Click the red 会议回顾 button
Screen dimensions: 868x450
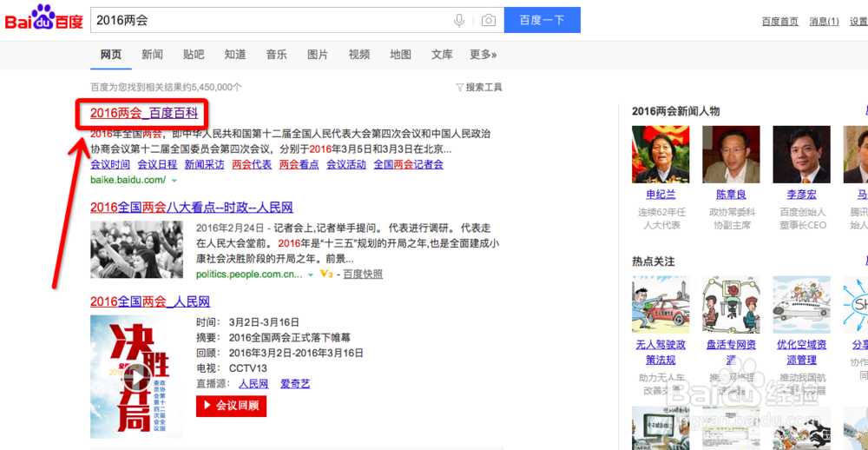232,406
